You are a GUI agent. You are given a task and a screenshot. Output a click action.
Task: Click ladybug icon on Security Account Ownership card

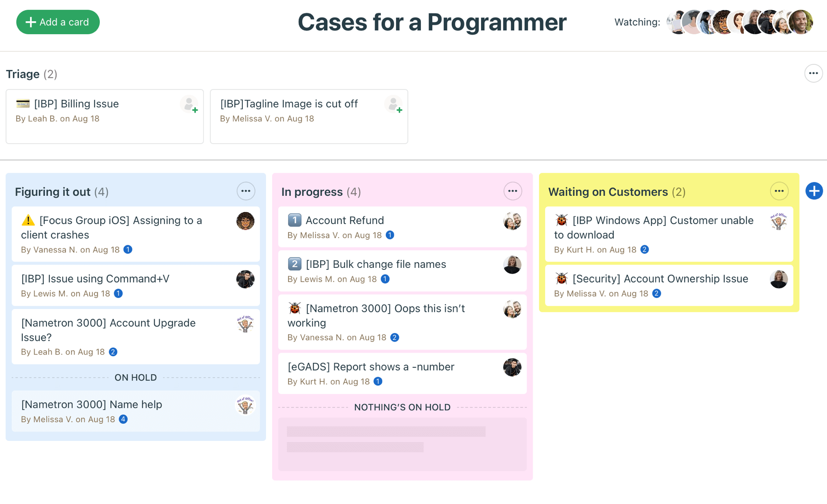click(561, 278)
